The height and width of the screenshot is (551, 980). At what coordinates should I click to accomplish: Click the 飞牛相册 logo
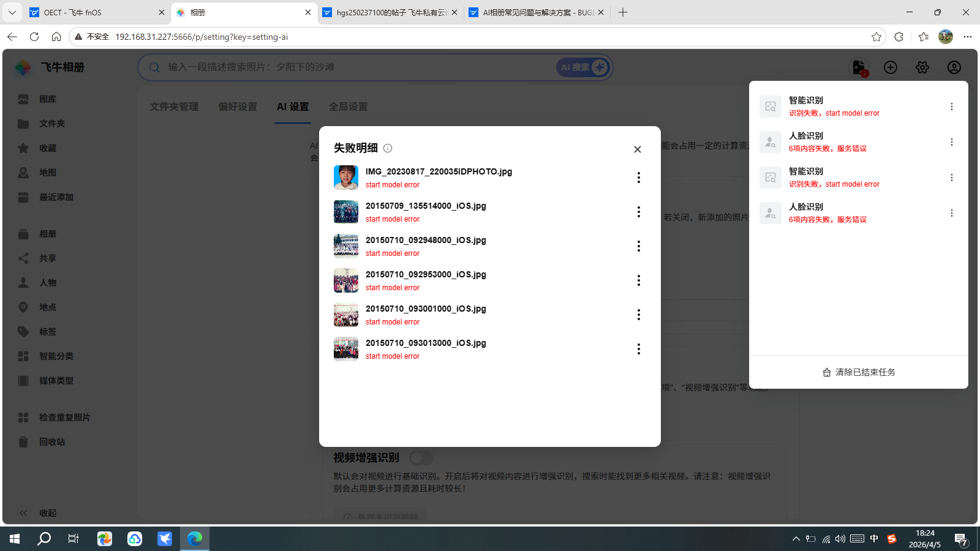click(x=50, y=67)
